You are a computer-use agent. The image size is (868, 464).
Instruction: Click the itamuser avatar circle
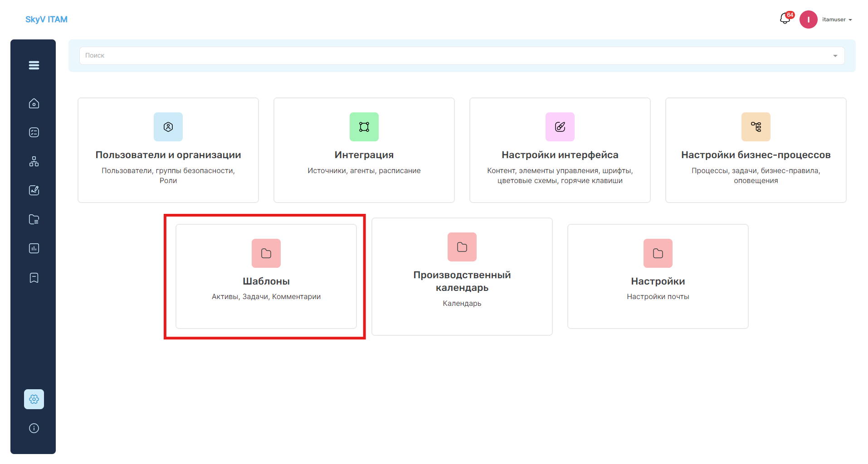(808, 19)
